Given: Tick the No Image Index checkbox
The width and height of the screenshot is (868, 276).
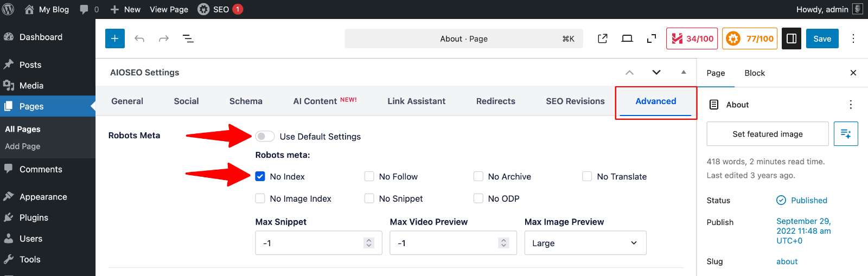Looking at the screenshot, I should point(260,198).
